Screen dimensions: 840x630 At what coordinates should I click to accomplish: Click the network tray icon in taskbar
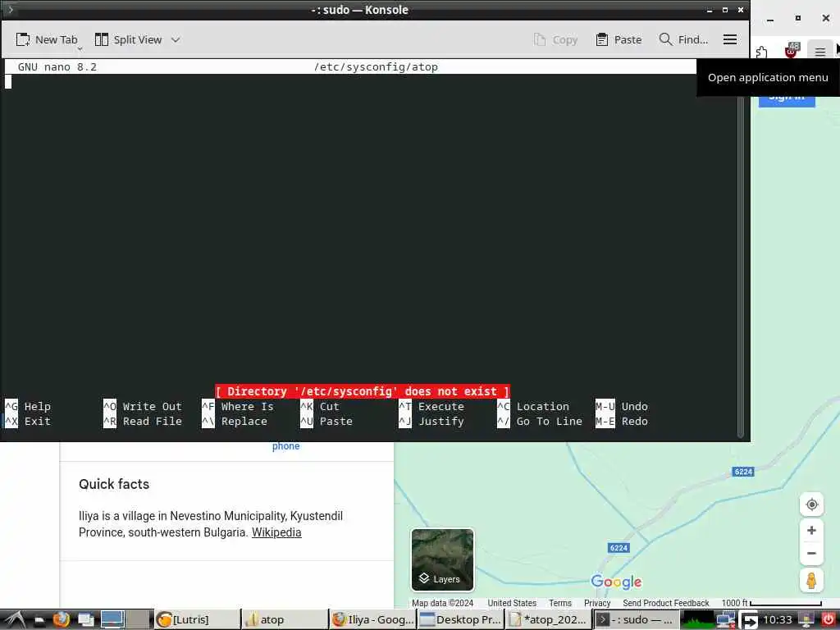(726, 620)
